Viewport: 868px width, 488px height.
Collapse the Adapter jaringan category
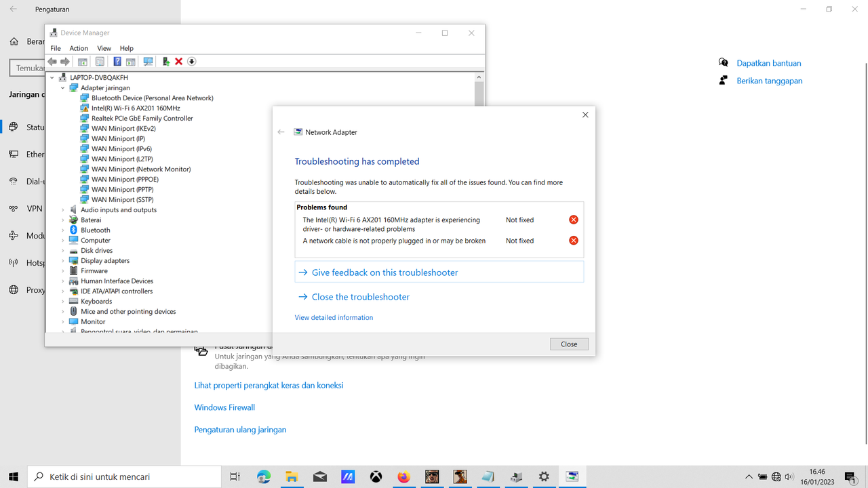pyautogui.click(x=63, y=88)
